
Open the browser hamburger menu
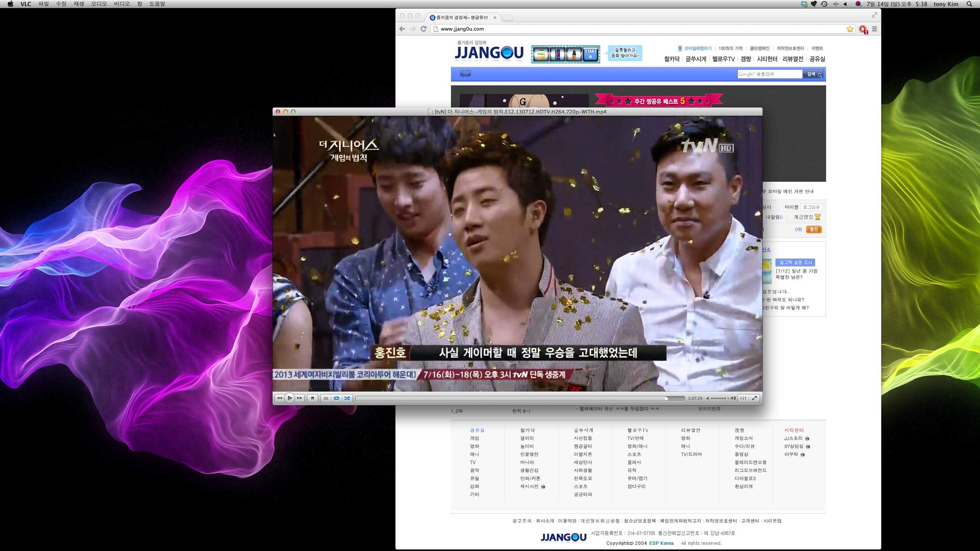874,29
